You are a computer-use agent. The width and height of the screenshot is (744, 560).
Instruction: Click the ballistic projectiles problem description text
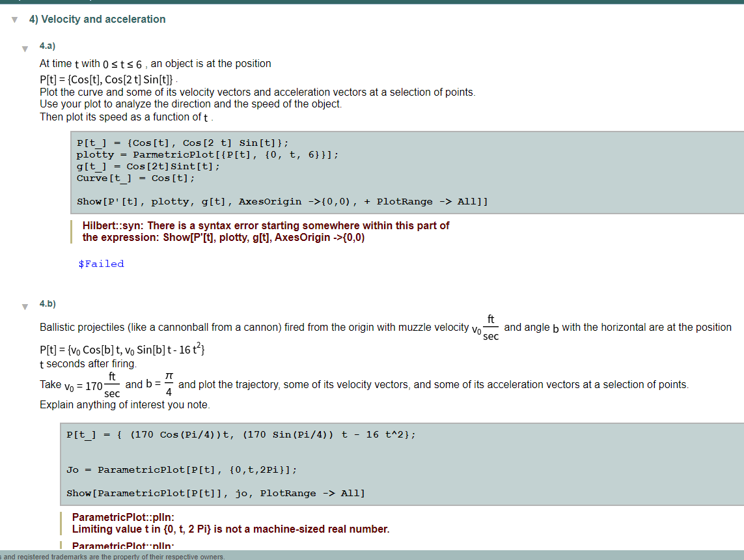click(260, 327)
